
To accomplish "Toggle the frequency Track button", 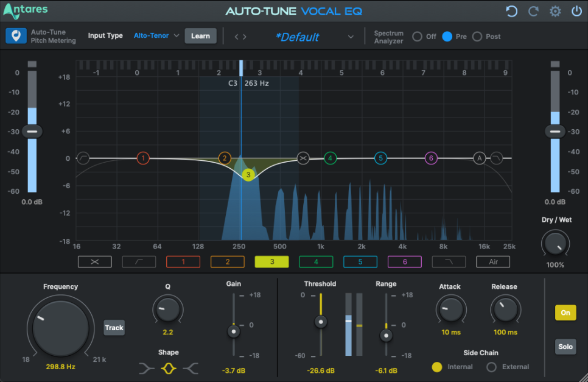I will [x=114, y=328].
